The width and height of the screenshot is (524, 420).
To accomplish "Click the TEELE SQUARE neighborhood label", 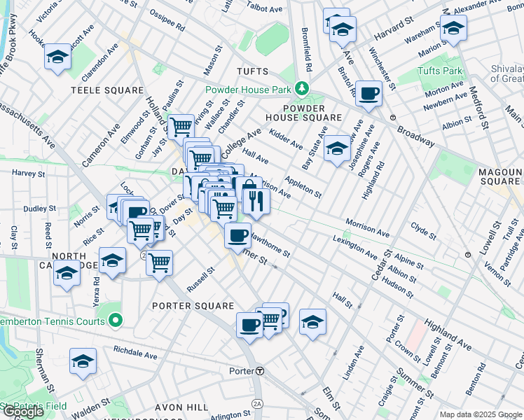I will [x=107, y=90].
